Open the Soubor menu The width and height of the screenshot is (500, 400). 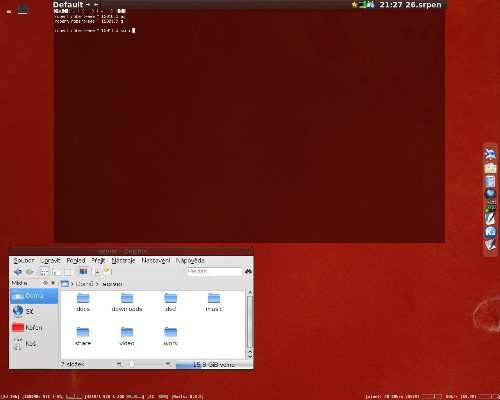click(24, 261)
